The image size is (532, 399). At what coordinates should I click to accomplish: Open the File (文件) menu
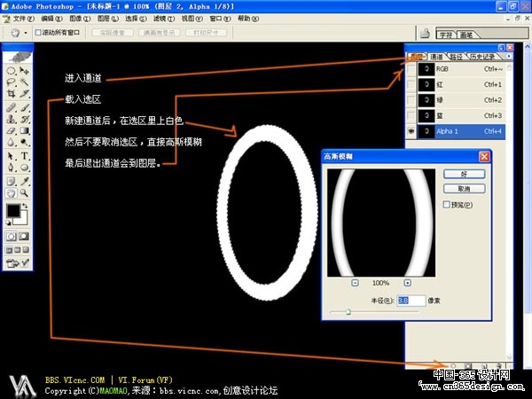pyautogui.click(x=23, y=19)
